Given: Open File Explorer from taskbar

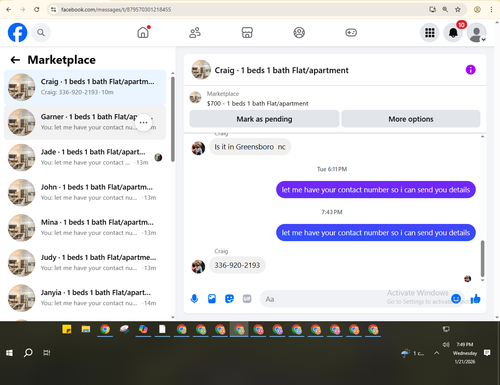Looking at the screenshot, I should coord(86,330).
